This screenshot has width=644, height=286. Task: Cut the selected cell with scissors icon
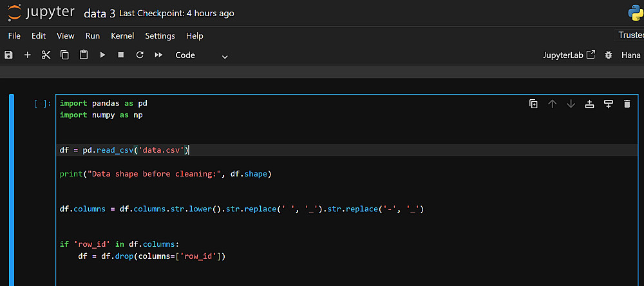tap(46, 55)
